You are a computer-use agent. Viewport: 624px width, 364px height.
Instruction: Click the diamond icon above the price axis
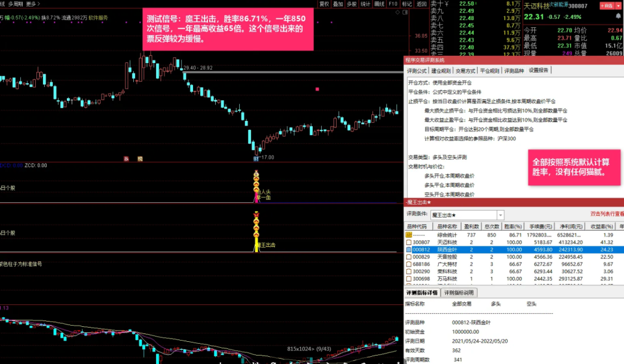coord(398,12)
